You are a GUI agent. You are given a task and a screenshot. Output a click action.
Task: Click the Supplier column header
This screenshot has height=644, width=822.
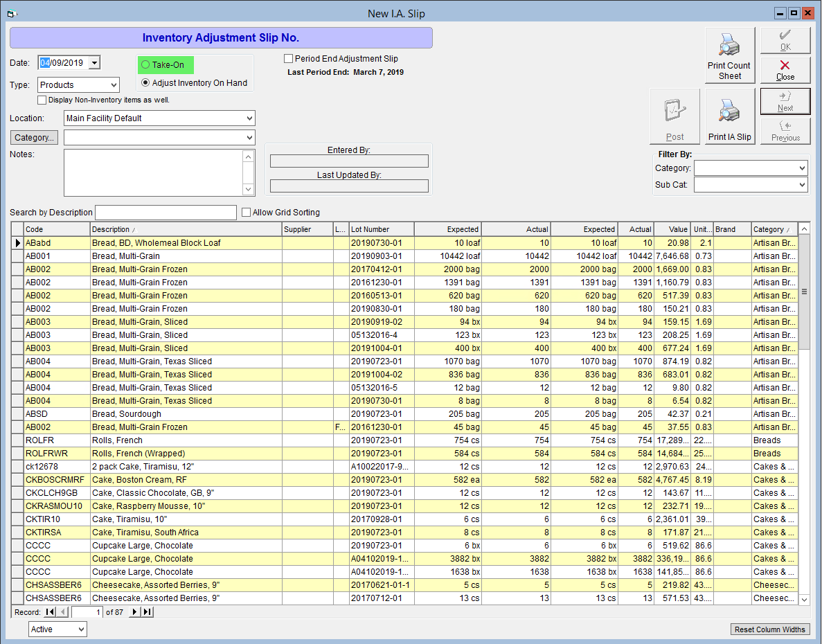point(307,229)
